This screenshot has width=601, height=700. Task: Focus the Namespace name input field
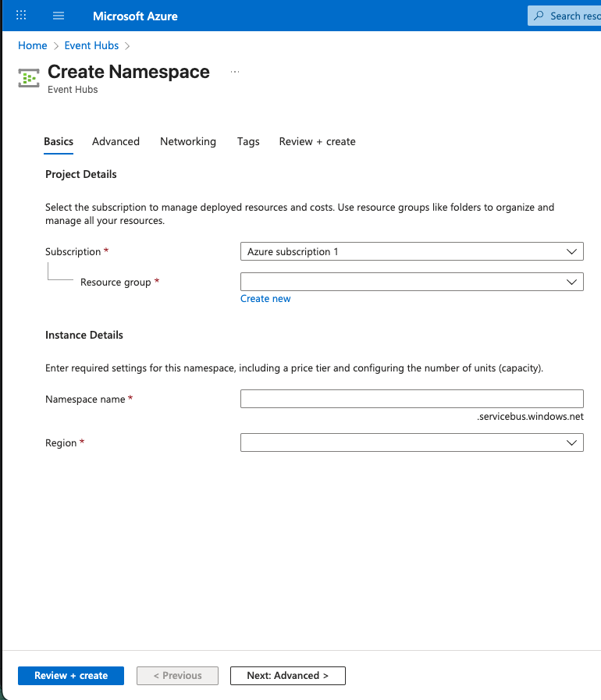click(411, 399)
